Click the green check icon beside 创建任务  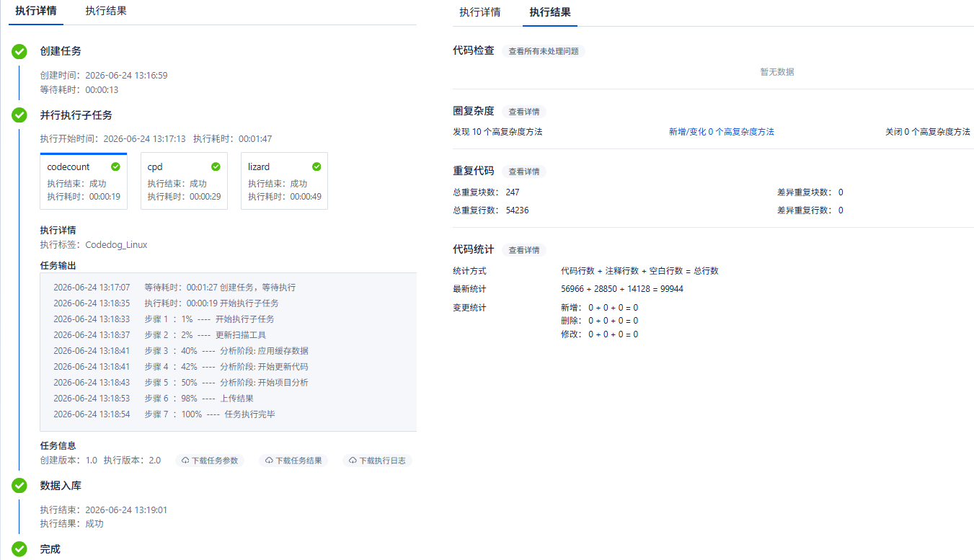click(19, 51)
